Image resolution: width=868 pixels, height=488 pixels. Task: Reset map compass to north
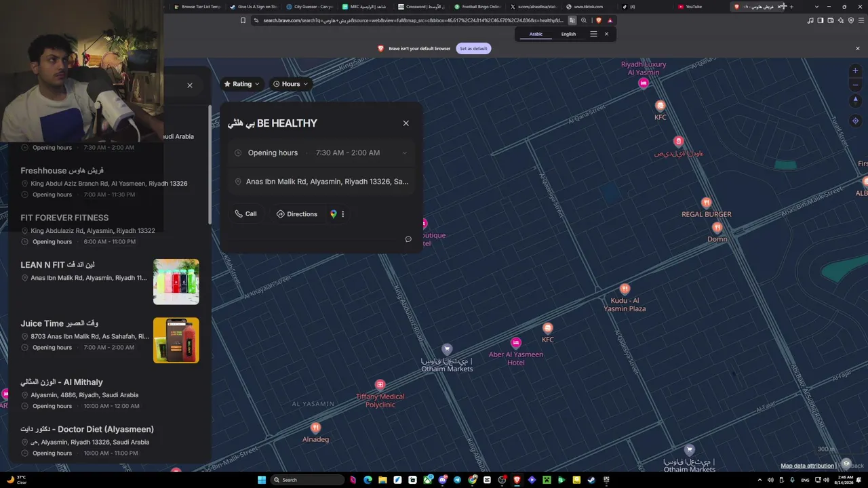pos(855,100)
